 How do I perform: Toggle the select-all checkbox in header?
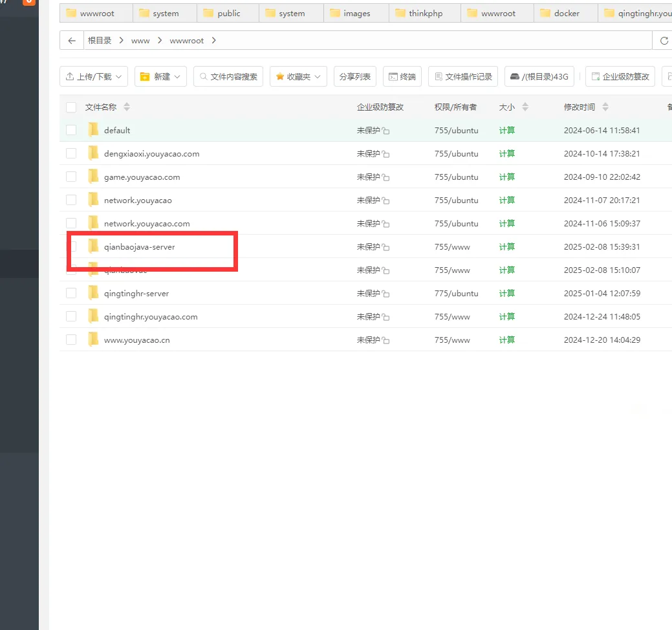coord(71,107)
